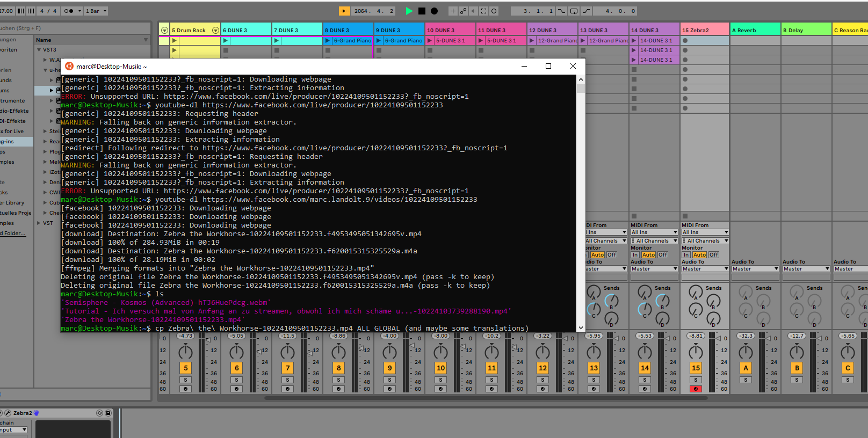The width and height of the screenshot is (868, 438).
Task: Toggle track 8 activator button
Action: [338, 368]
